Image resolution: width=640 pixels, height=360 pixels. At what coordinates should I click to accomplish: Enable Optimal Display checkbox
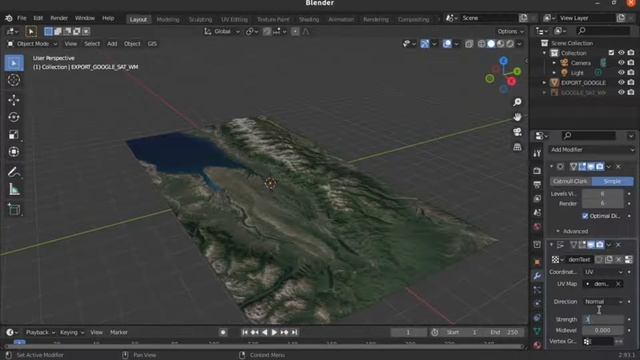pos(585,216)
